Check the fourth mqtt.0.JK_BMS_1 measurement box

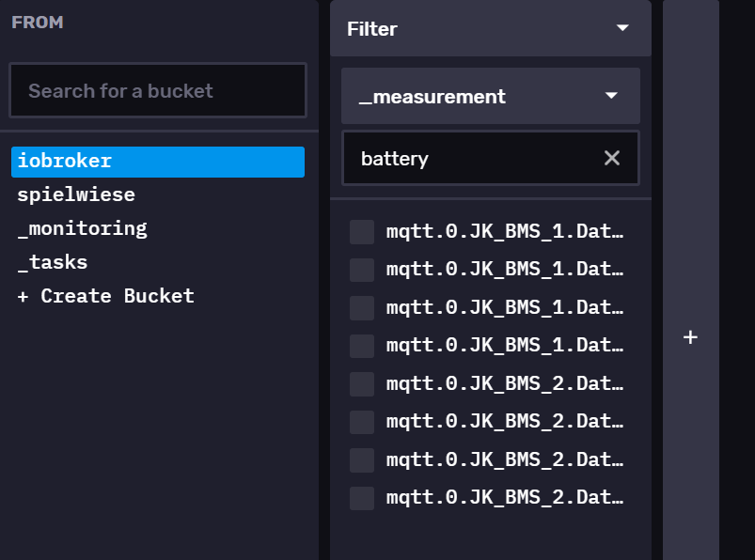tap(362, 346)
